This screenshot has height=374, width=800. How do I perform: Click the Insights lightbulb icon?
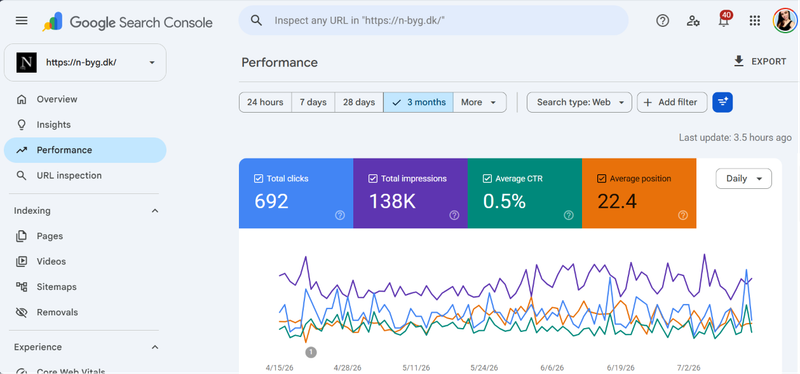(21, 124)
